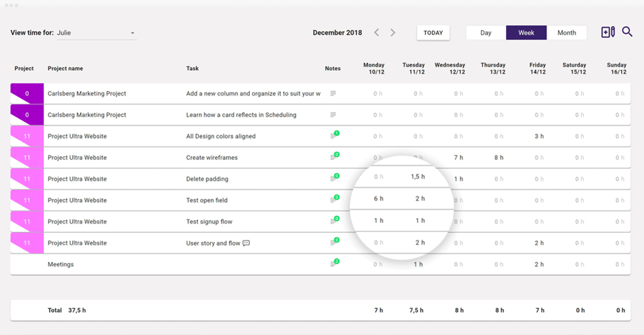644x335 pixels.
Task: Click purple project tag on first Carlsberg row
Action: point(27,93)
